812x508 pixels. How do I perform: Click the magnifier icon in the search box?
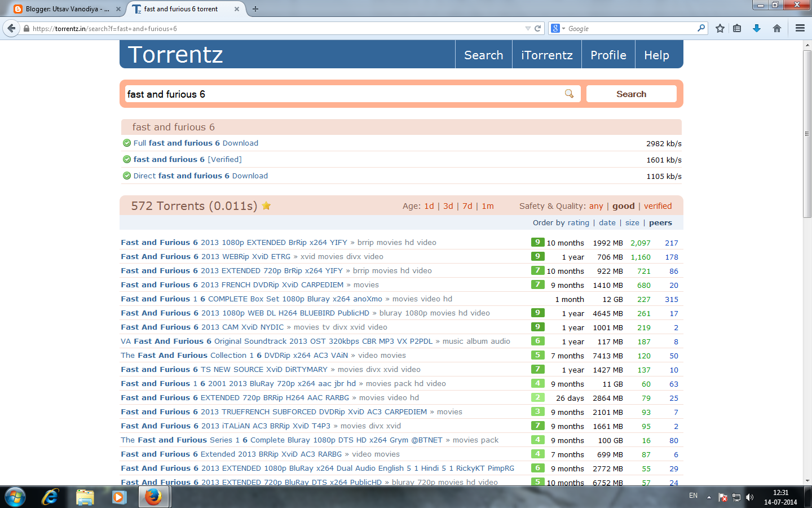pyautogui.click(x=569, y=94)
